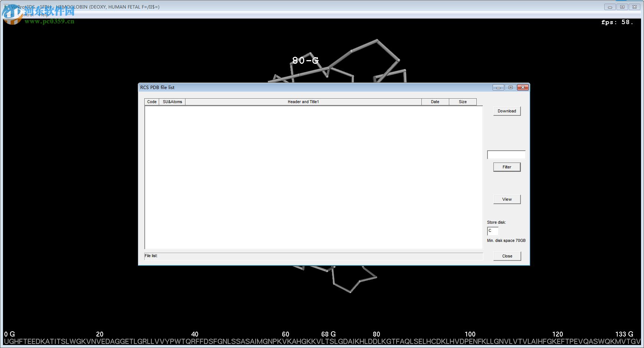This screenshot has width=644, height=348.
Task: Click the SU&Atoms column header
Action: click(172, 102)
